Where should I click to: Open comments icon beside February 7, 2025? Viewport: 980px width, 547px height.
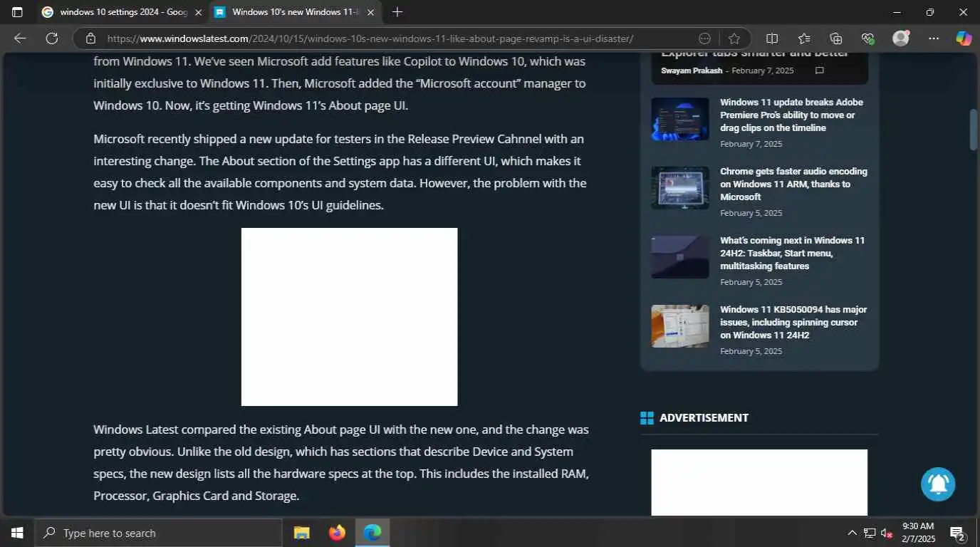coord(820,71)
